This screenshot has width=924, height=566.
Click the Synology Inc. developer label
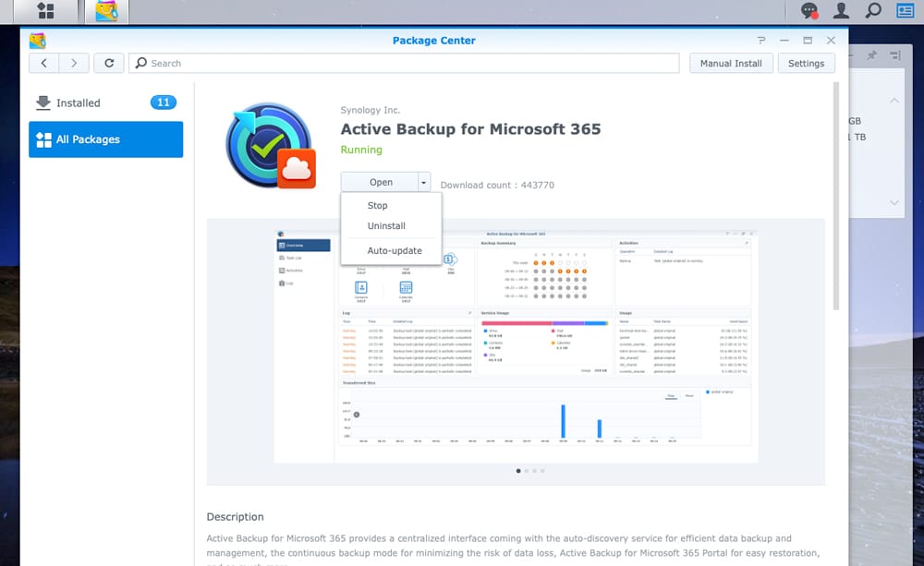pyautogui.click(x=371, y=110)
